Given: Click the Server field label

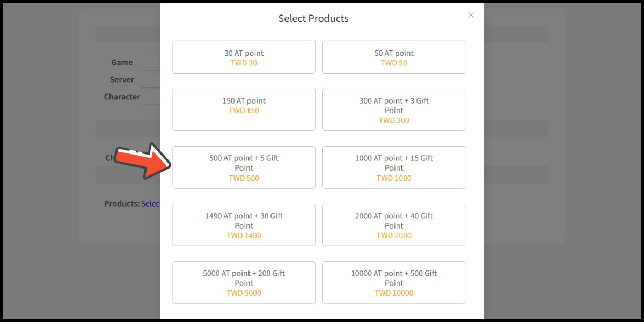Looking at the screenshot, I should 122,79.
